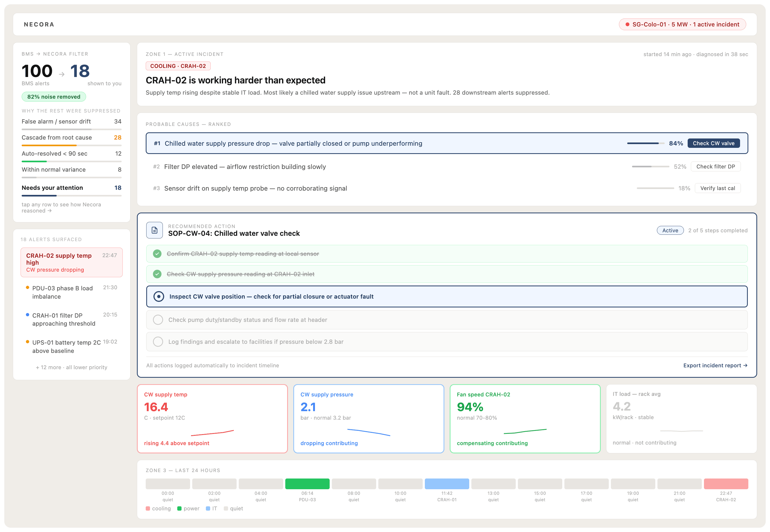Click the SOP document icon beside SOP-CW-04

[x=154, y=230]
